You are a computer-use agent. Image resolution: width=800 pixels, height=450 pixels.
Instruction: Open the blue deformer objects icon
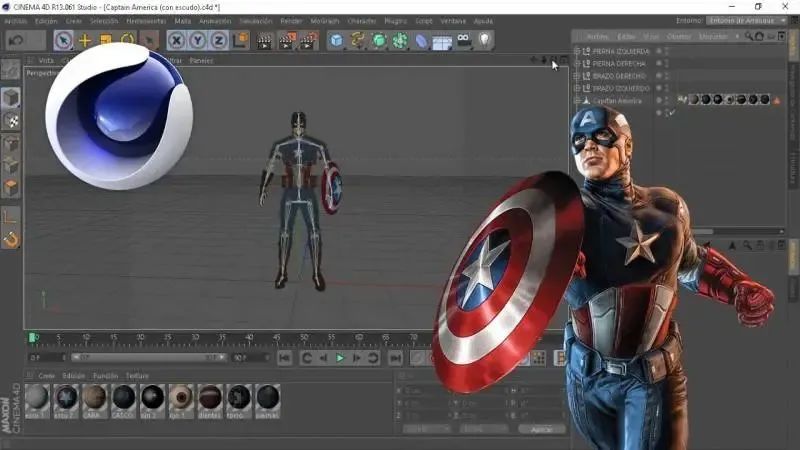[x=421, y=41]
